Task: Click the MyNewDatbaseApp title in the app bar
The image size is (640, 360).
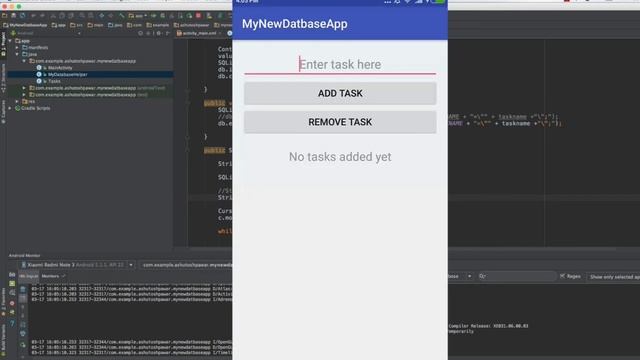Action: (x=295, y=24)
